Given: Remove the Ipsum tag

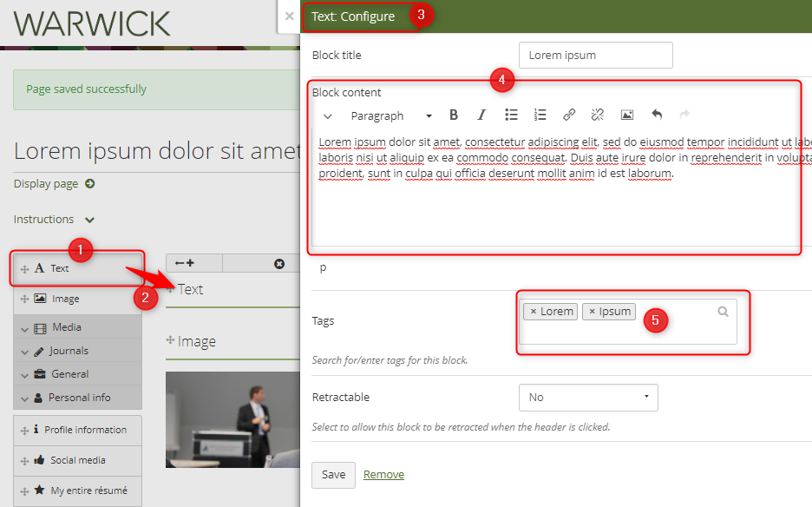Looking at the screenshot, I should click(593, 312).
